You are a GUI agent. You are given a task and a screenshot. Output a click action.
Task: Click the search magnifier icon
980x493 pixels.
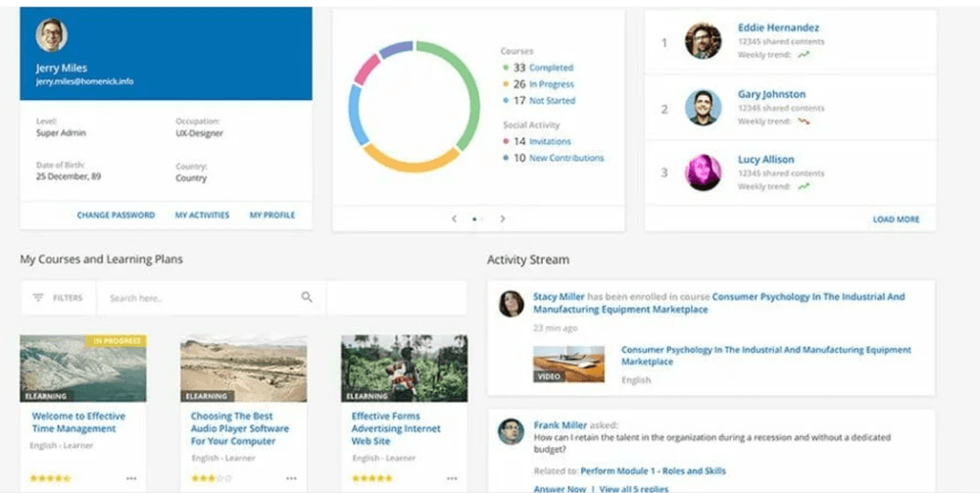[307, 298]
